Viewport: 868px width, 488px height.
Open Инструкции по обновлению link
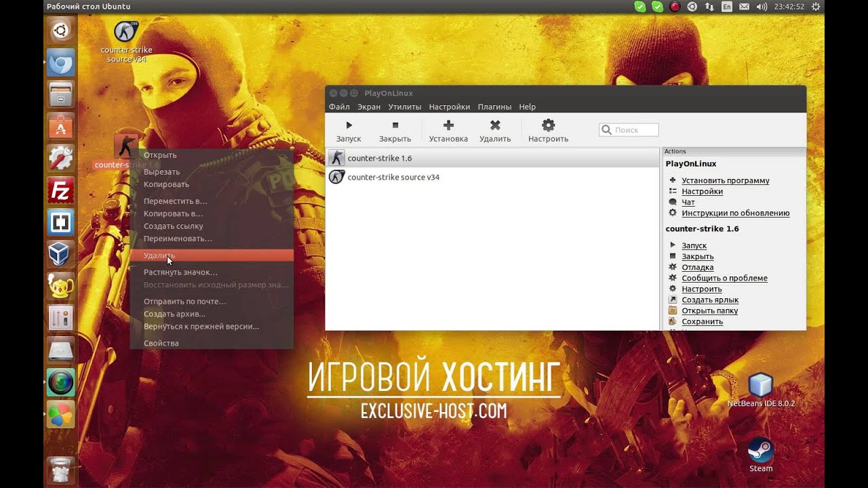click(735, 213)
